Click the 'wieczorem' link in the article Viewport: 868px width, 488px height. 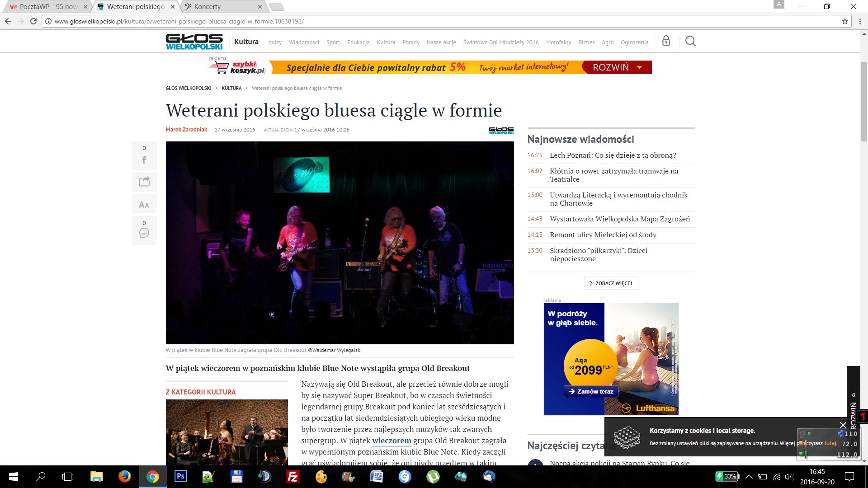click(392, 441)
